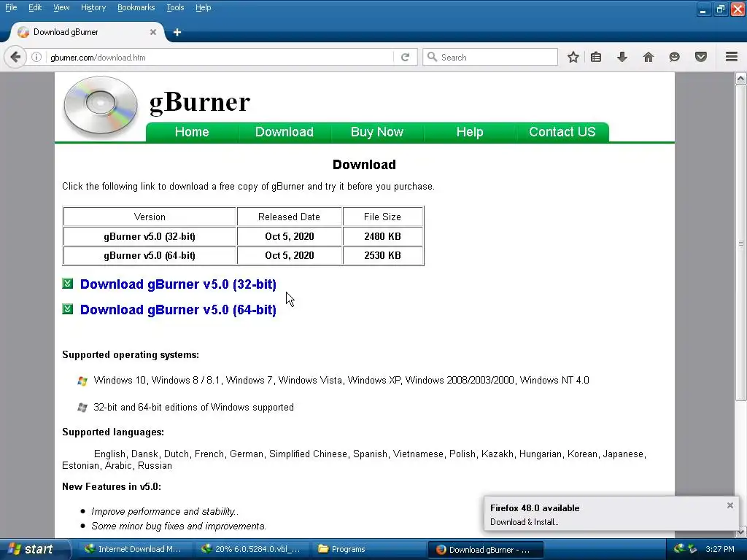The width and height of the screenshot is (747, 560).
Task: Go back using the browser back arrow
Action: [15, 57]
